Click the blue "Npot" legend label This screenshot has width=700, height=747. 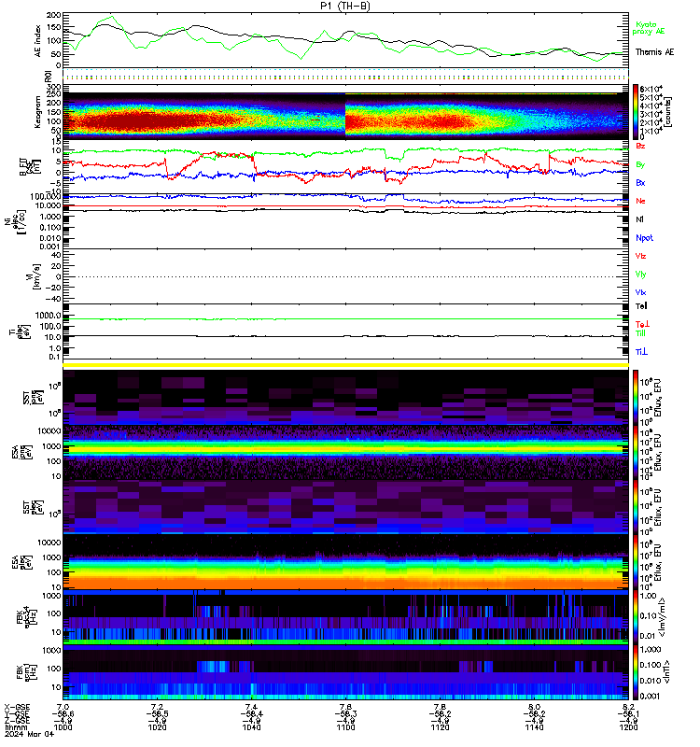(x=644, y=238)
